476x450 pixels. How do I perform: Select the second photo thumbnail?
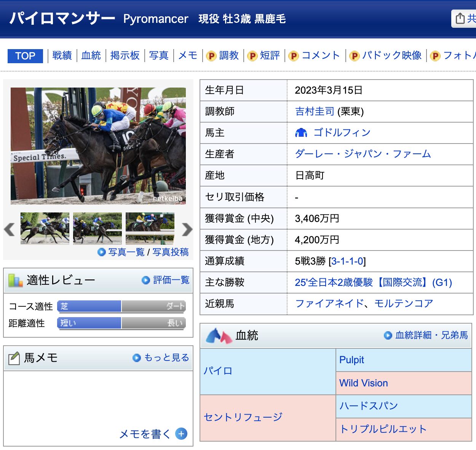click(x=97, y=228)
